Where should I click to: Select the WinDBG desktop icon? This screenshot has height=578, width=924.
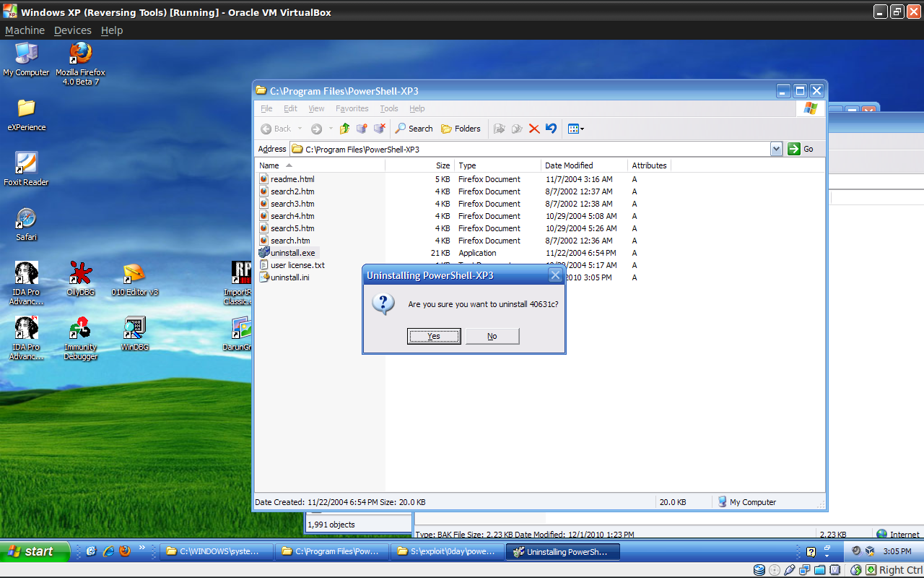click(134, 335)
